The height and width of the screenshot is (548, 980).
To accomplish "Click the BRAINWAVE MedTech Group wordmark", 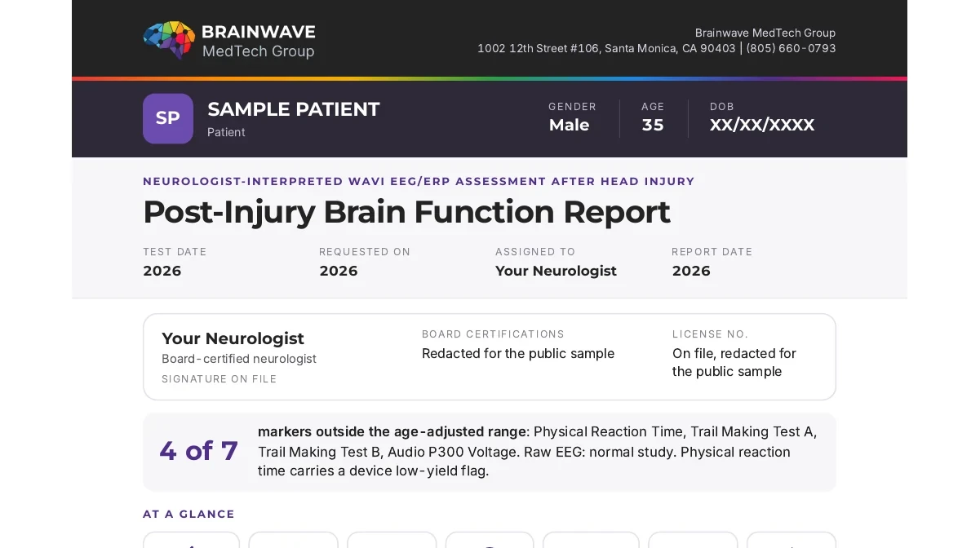I will tap(258, 41).
